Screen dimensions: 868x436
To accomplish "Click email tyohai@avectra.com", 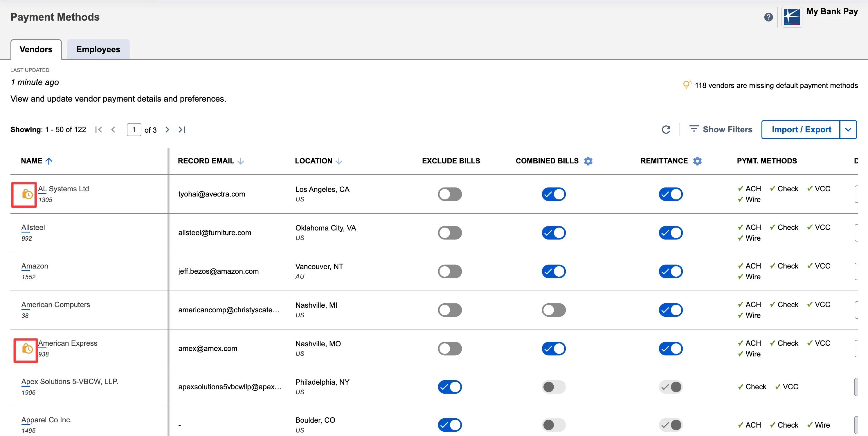I will coord(211,194).
